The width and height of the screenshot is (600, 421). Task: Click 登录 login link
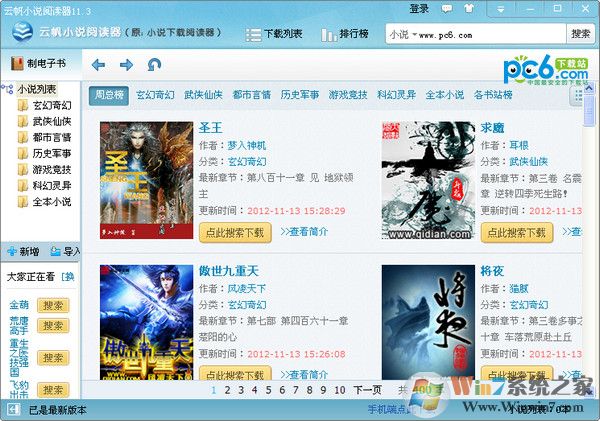(x=419, y=8)
